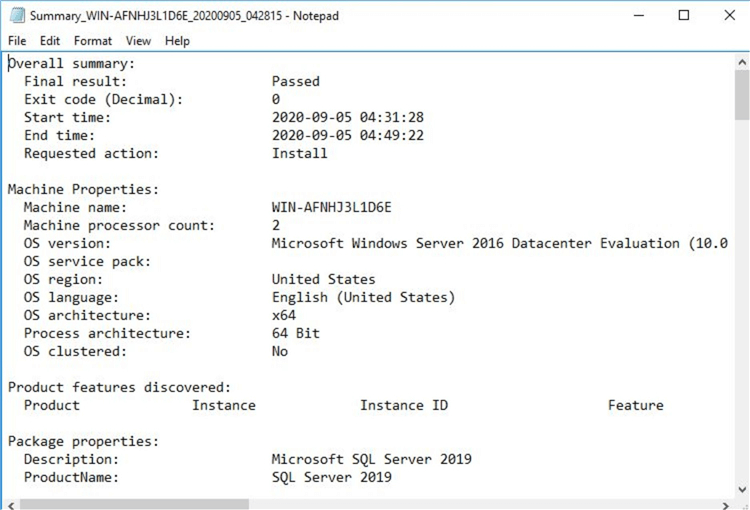This screenshot has height=510, width=750.
Task: Click the vertical scrollbar up arrow
Action: pyautogui.click(x=741, y=62)
